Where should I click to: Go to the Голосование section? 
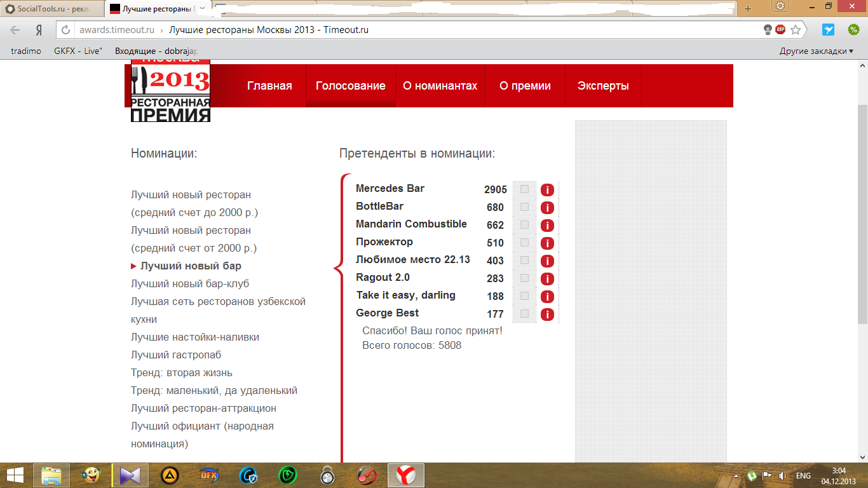(351, 86)
